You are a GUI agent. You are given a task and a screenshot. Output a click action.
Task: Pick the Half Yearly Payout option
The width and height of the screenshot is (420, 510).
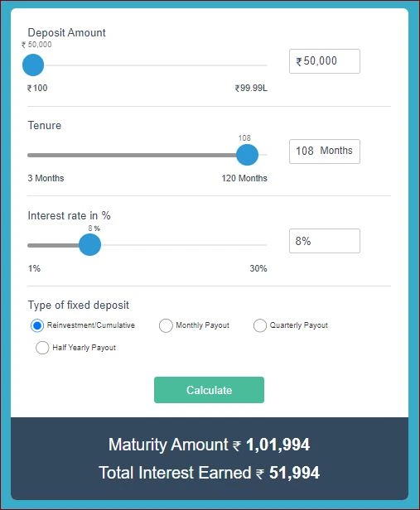(x=42, y=348)
